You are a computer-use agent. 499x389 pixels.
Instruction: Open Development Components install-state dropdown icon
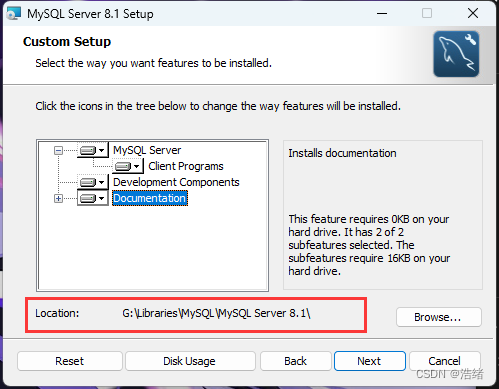pos(93,182)
